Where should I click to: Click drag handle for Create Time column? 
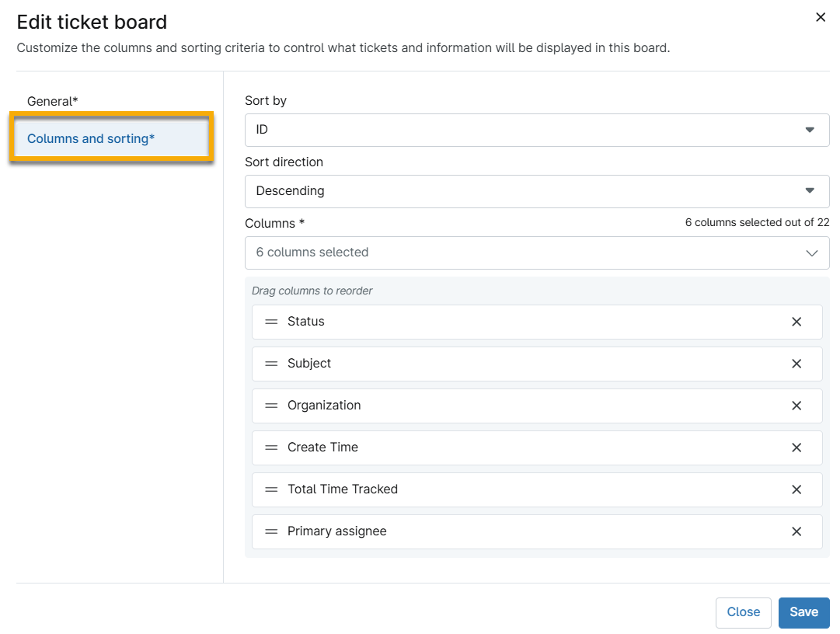pyautogui.click(x=271, y=448)
